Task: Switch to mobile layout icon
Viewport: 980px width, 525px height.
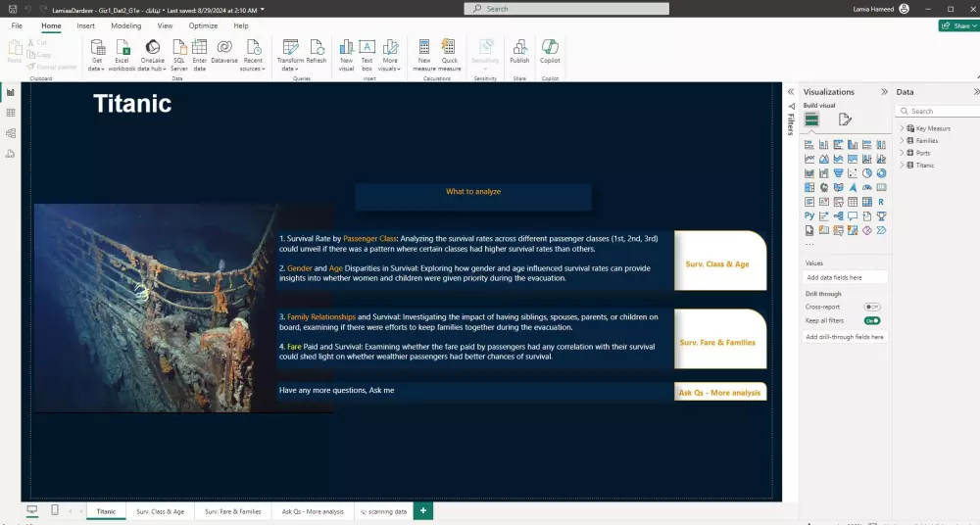Action: coord(54,510)
